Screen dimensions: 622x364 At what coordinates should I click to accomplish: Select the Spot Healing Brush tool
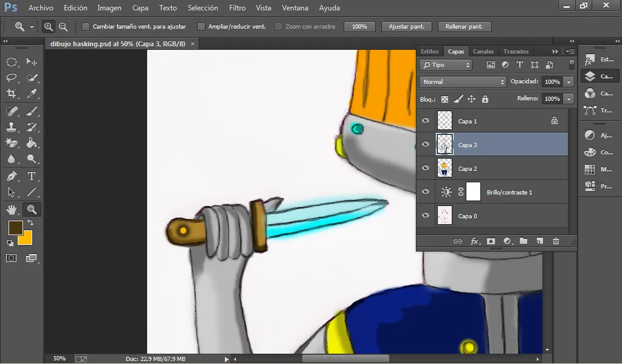tap(12, 111)
